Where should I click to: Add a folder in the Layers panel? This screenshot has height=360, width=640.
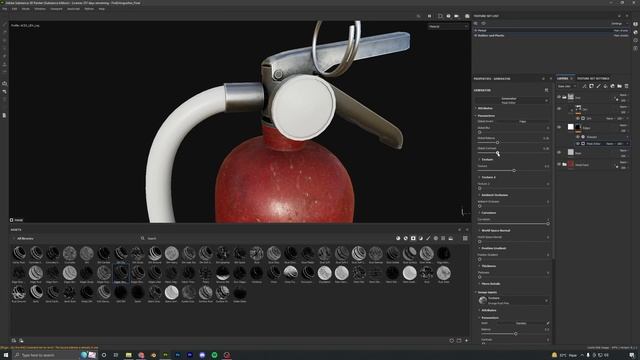click(619, 86)
